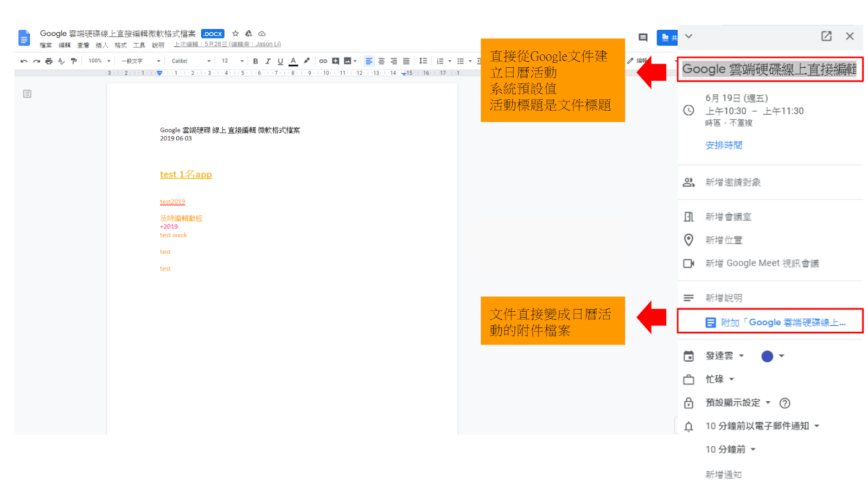
Task: Open text color picker
Action: pyautogui.click(x=293, y=61)
